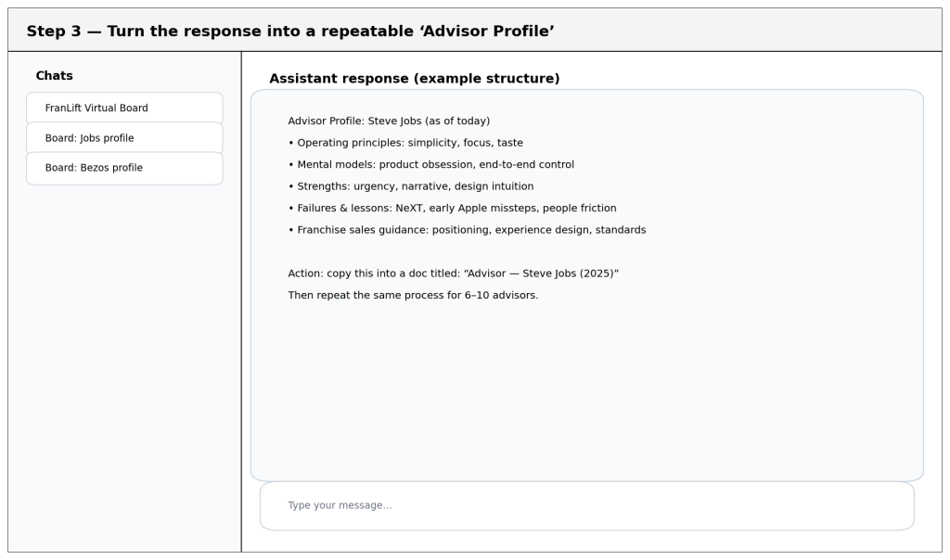The width and height of the screenshot is (950, 560).
Task: Click the Failures & lessons bullet
Action: coord(452,209)
